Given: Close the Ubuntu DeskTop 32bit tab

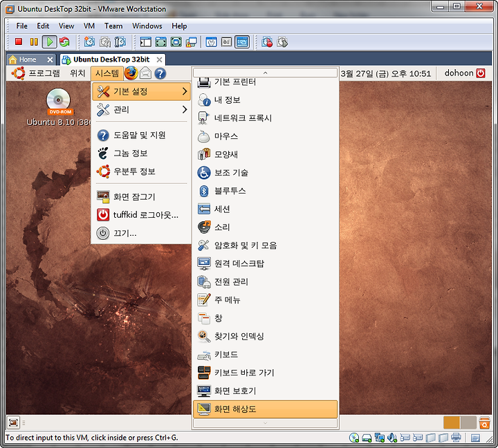Looking at the screenshot, I should point(160,59).
